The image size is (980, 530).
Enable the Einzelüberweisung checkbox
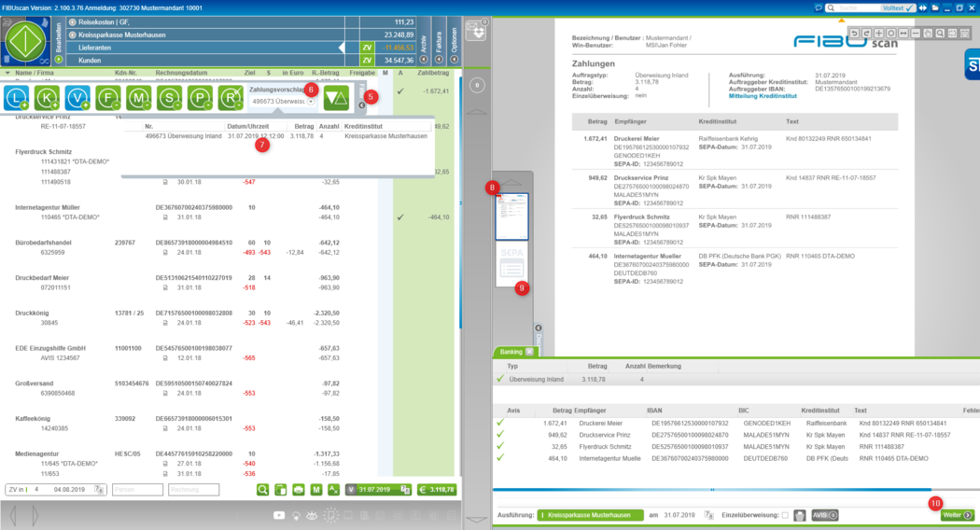784,515
